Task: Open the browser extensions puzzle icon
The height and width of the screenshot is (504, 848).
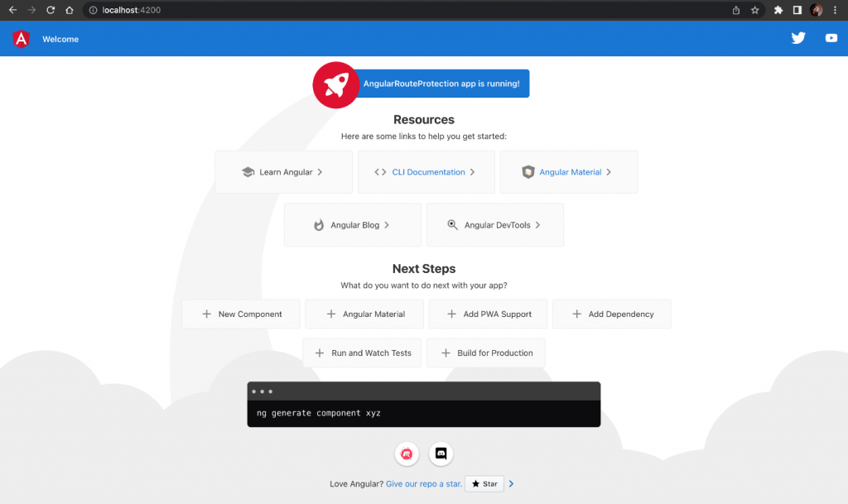Action: pyautogui.click(x=778, y=10)
